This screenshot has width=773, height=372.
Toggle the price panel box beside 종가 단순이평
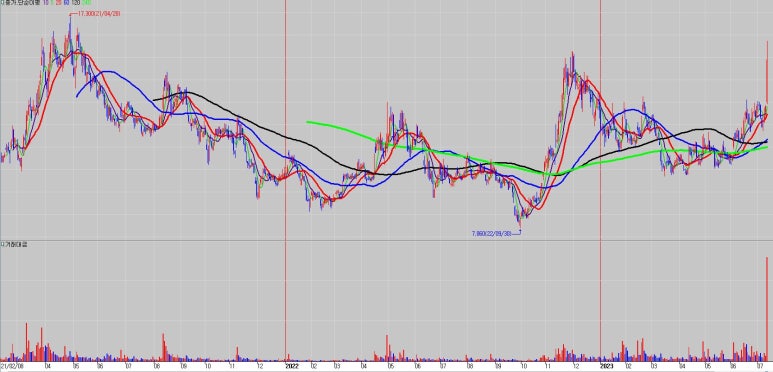(x=2, y=2)
